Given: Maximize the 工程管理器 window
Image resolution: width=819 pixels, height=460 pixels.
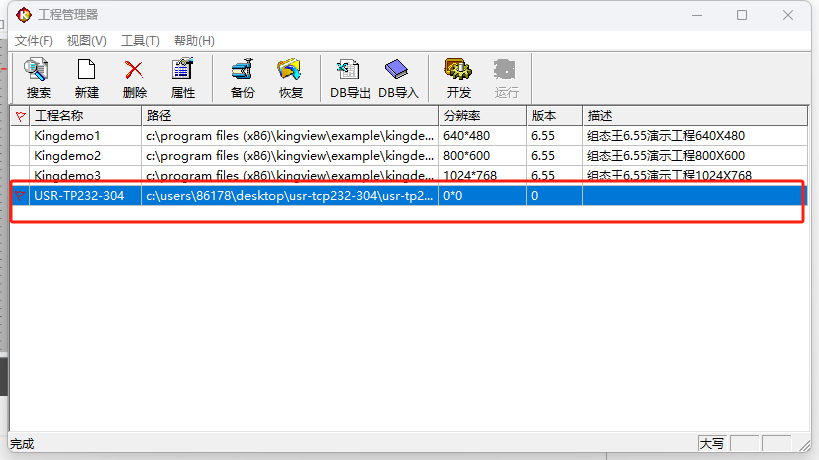Looking at the screenshot, I should (742, 15).
